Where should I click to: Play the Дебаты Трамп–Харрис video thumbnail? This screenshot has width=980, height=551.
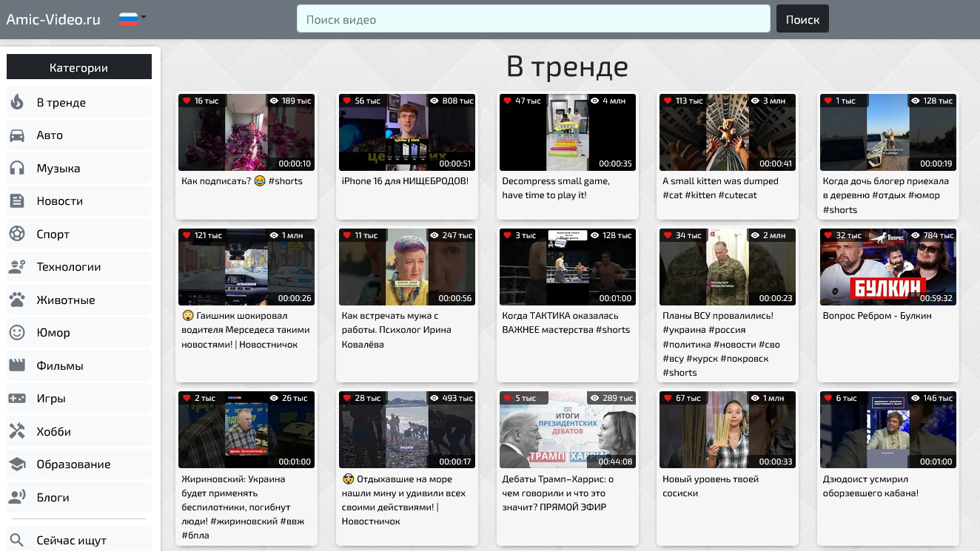tap(567, 430)
